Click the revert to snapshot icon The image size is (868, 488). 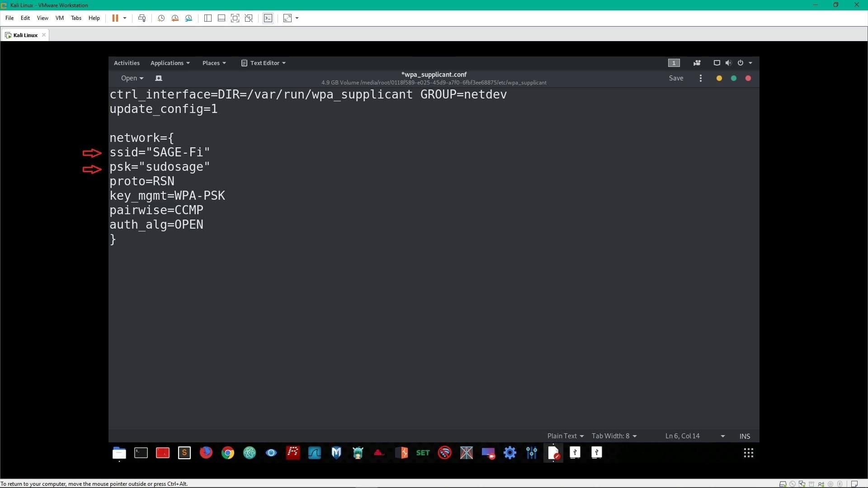coord(175,18)
